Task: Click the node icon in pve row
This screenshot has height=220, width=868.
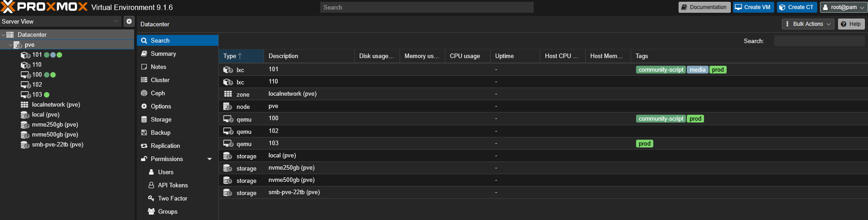Action: 228,107
